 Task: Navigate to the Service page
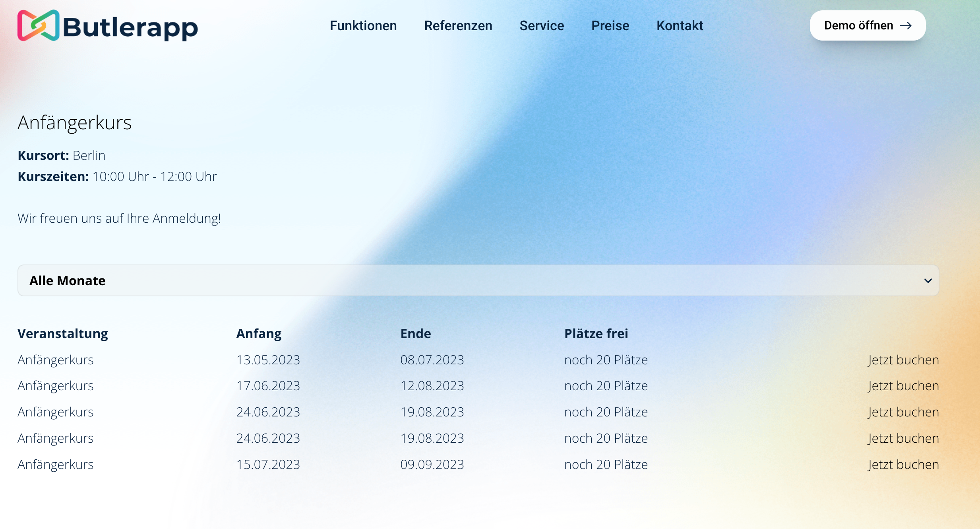pos(542,25)
